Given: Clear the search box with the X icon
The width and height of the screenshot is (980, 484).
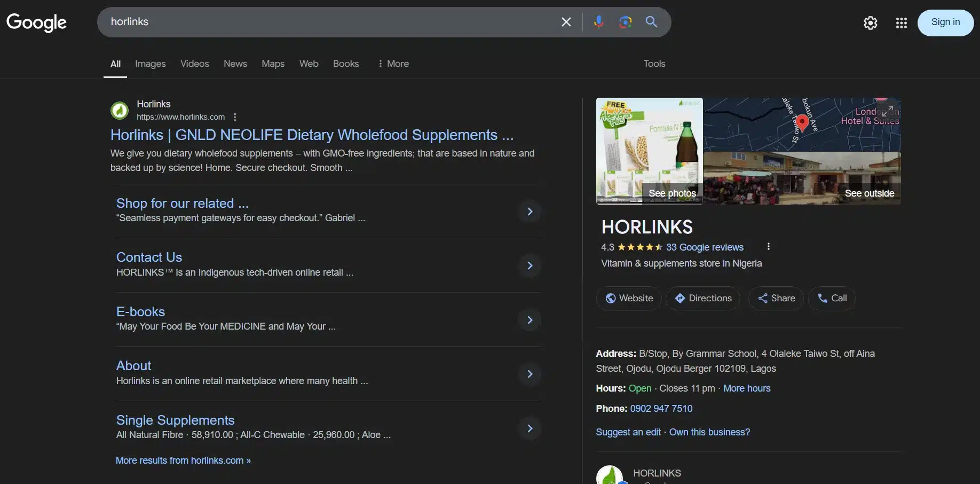Looking at the screenshot, I should [x=566, y=22].
